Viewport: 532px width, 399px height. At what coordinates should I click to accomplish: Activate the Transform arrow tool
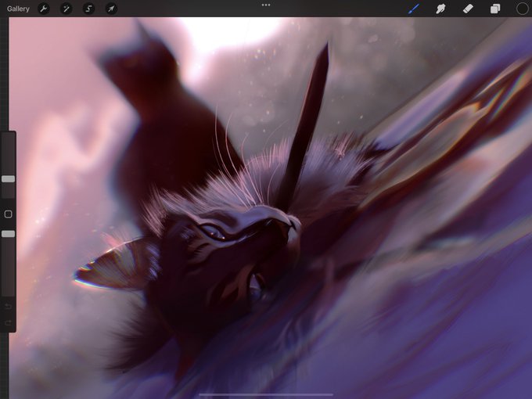pos(111,9)
